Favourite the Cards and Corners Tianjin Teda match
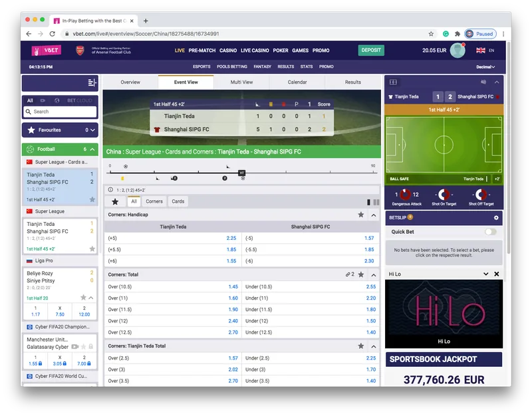Viewport: 532px width, 416px height. pyautogui.click(x=92, y=200)
